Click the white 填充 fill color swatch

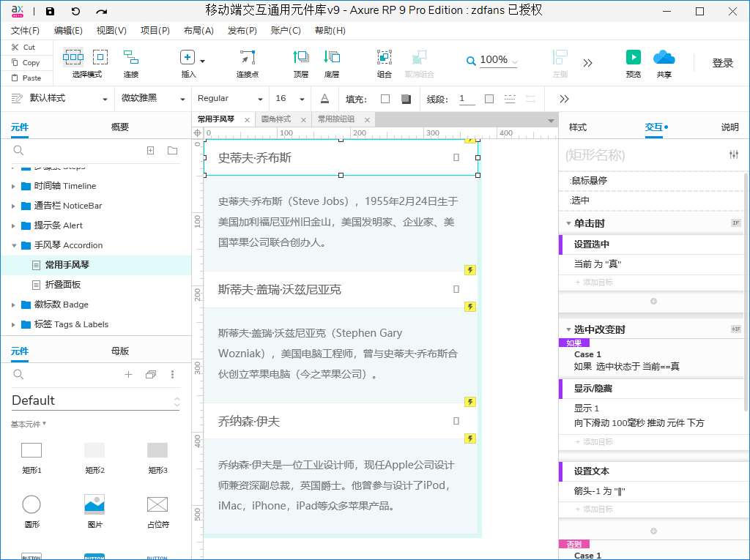(x=385, y=99)
